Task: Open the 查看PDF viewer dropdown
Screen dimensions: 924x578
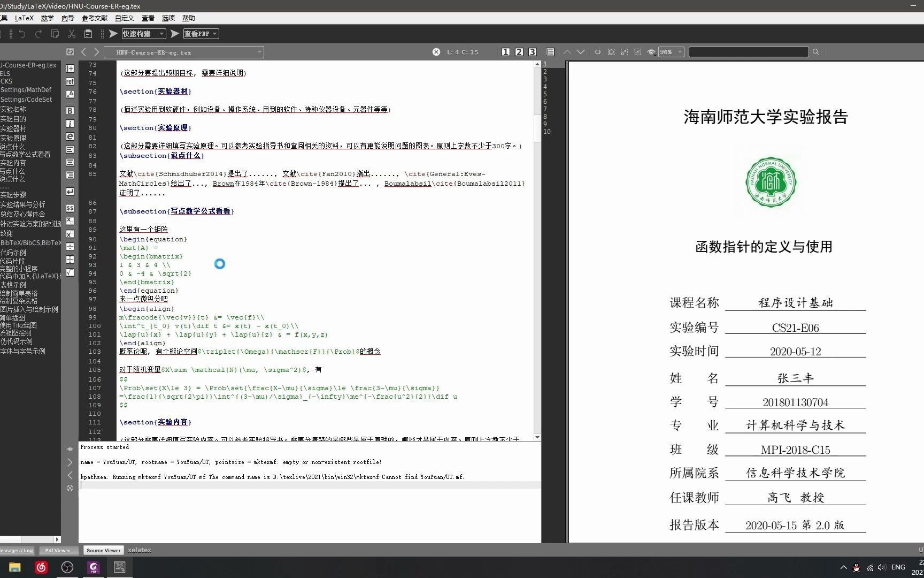Action: tap(201, 34)
